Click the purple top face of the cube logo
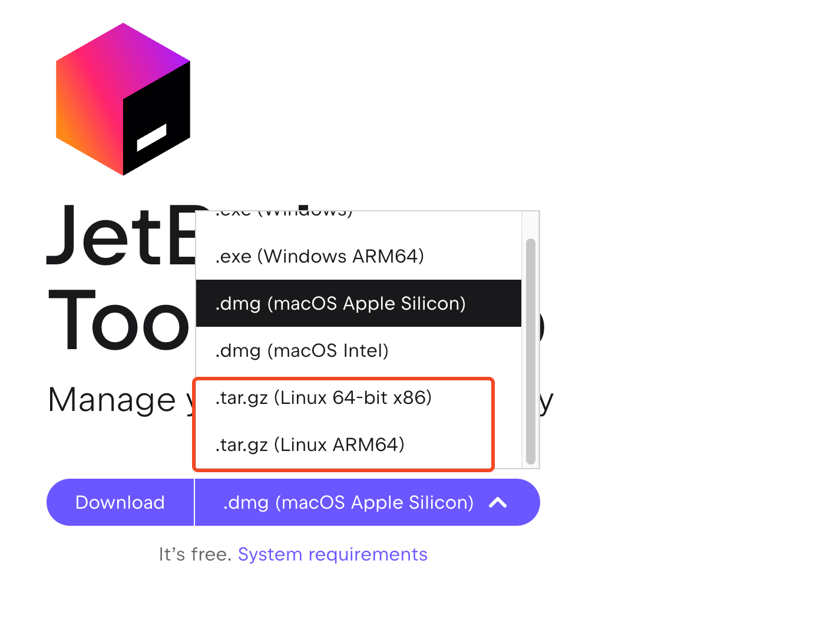Screen dimensions: 840x630 tap(127, 56)
